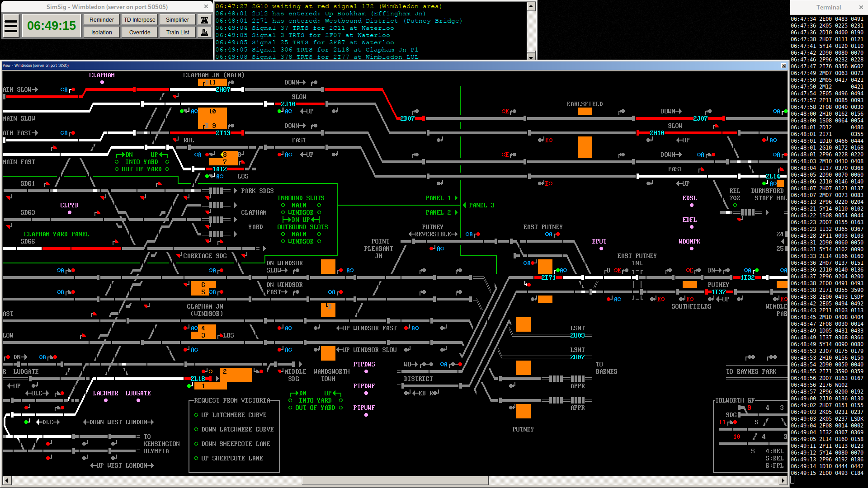Click message log scroll-up arrow

pos(531,7)
